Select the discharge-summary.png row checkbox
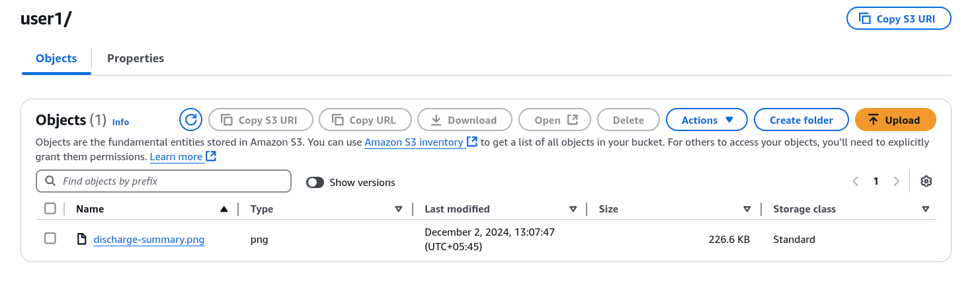Viewport: 980px width, 284px height. click(50, 238)
